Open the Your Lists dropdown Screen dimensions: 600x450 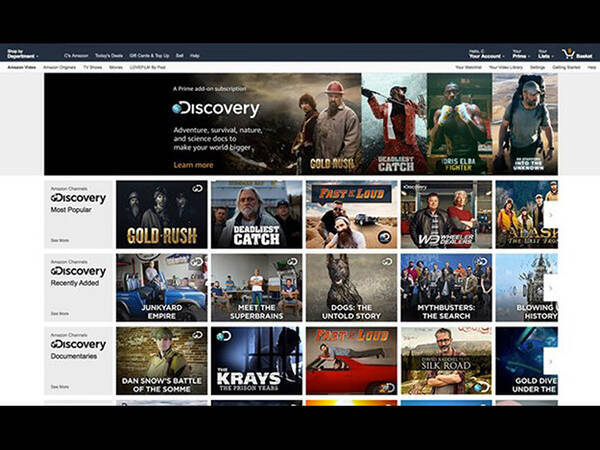coord(545,54)
